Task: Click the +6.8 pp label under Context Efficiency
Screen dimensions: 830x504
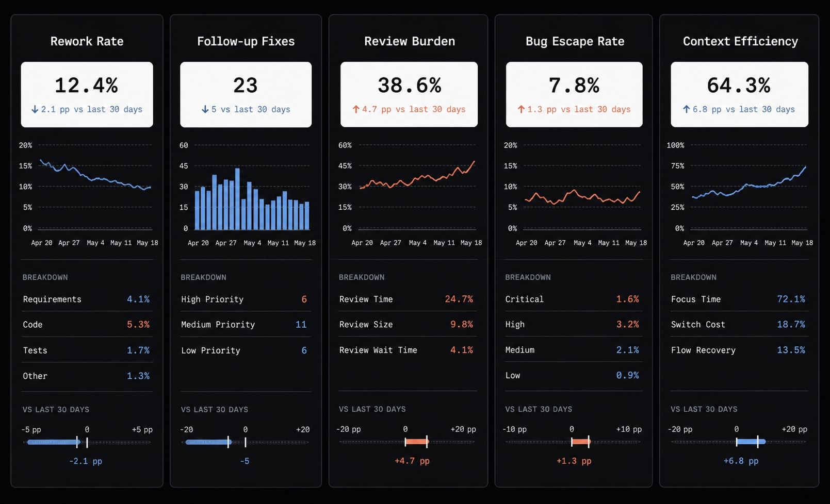Action: pos(741,461)
